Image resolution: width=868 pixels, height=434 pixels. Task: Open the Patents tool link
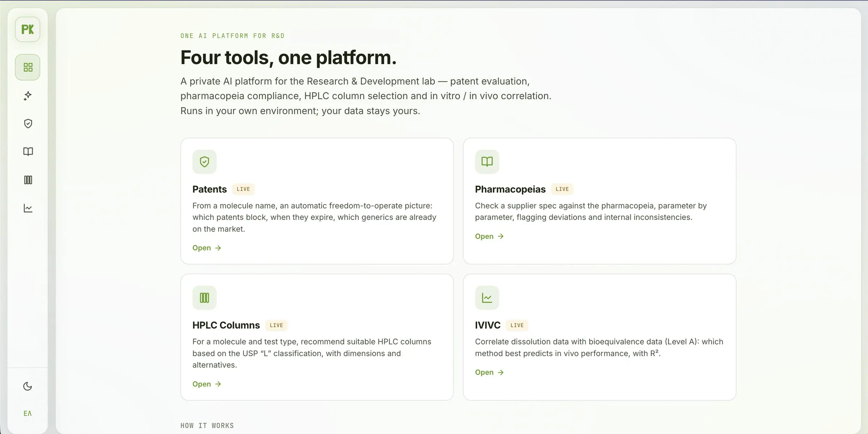click(x=207, y=248)
